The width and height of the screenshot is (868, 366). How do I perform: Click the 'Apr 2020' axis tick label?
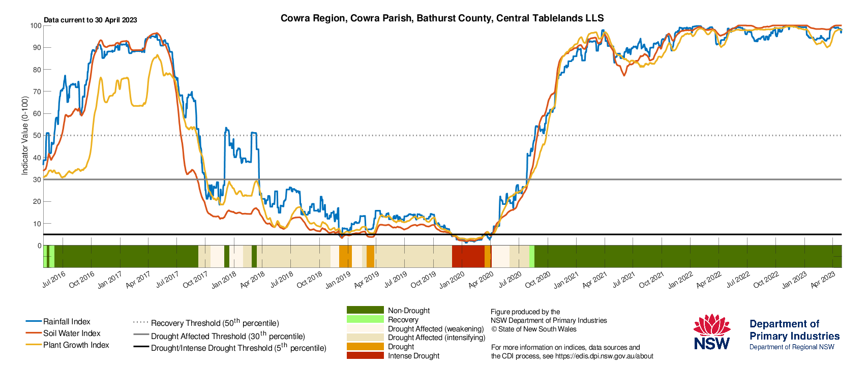click(481, 280)
